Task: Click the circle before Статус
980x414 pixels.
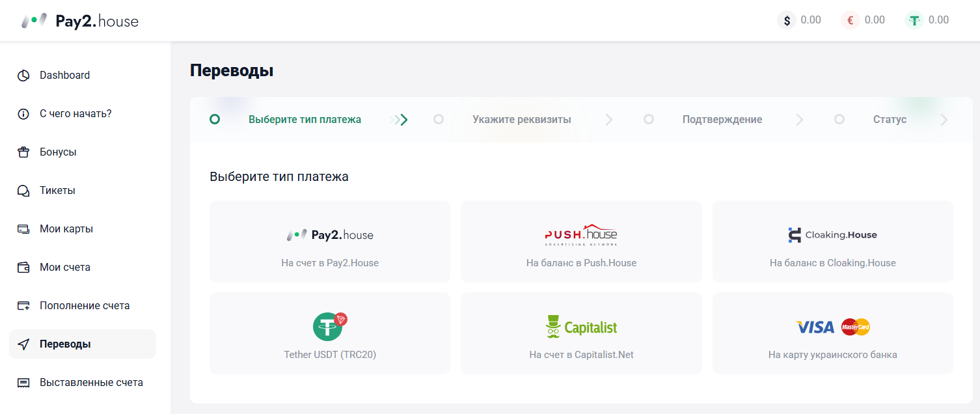Action: [839, 120]
